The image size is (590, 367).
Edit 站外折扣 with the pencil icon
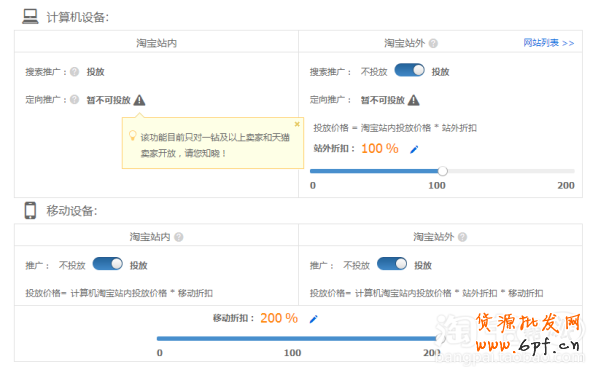(x=414, y=149)
